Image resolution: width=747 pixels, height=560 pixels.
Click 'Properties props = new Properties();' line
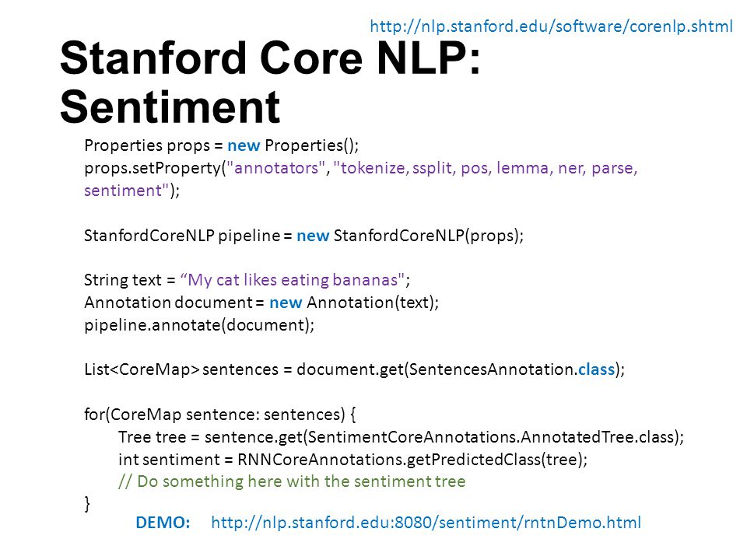point(222,145)
